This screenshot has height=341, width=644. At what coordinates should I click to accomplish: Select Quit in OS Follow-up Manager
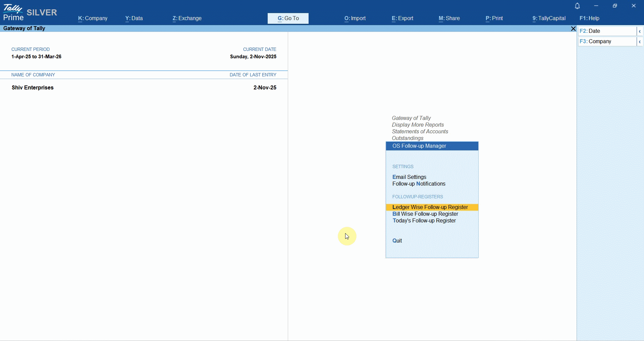397,241
